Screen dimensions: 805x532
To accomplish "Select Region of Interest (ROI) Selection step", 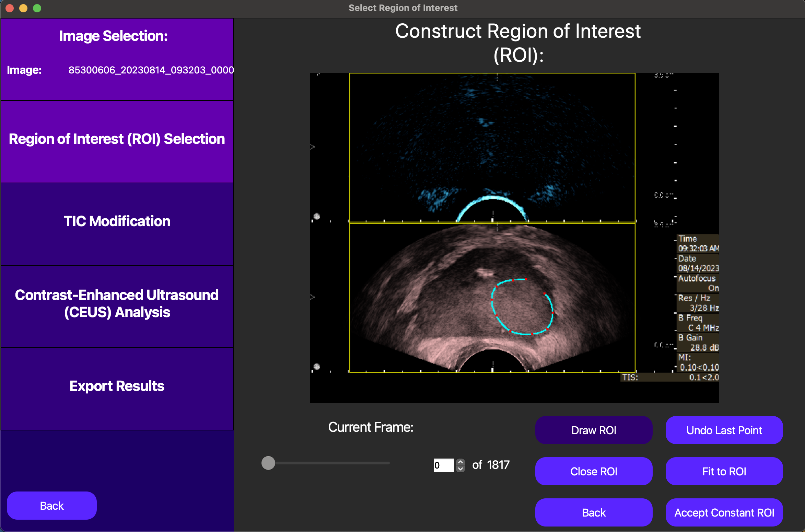I will tap(117, 142).
